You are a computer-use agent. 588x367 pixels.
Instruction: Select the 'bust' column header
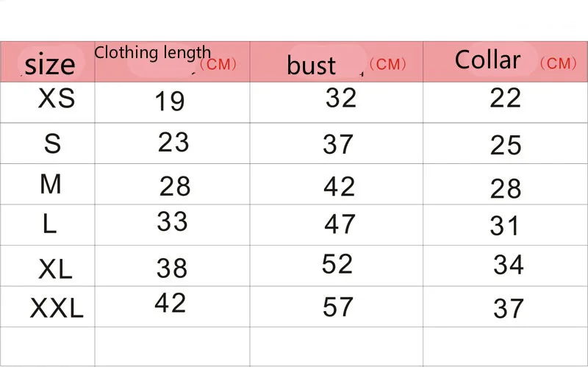[312, 65]
